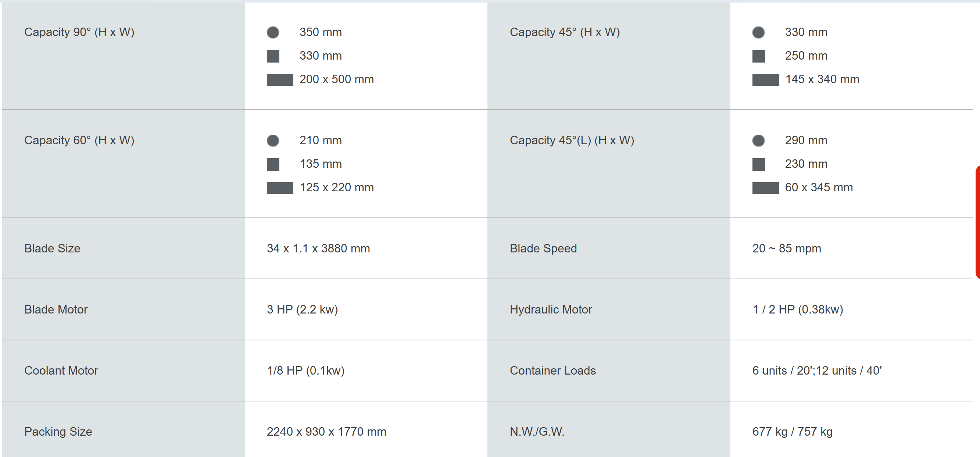The width and height of the screenshot is (980, 457).
Task: Click the rectangle icon beside 200 x 500 mm
Action: 280,79
